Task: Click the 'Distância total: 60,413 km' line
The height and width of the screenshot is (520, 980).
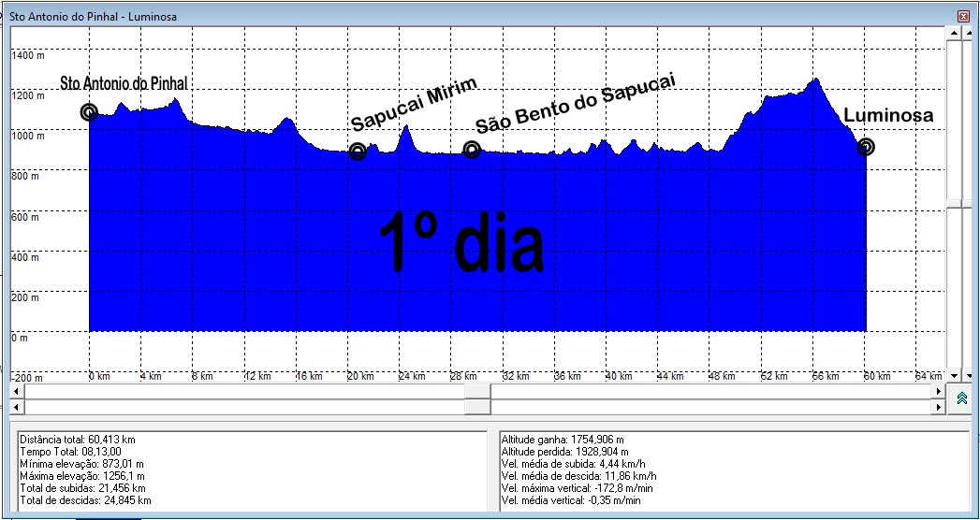Action: (x=78, y=440)
